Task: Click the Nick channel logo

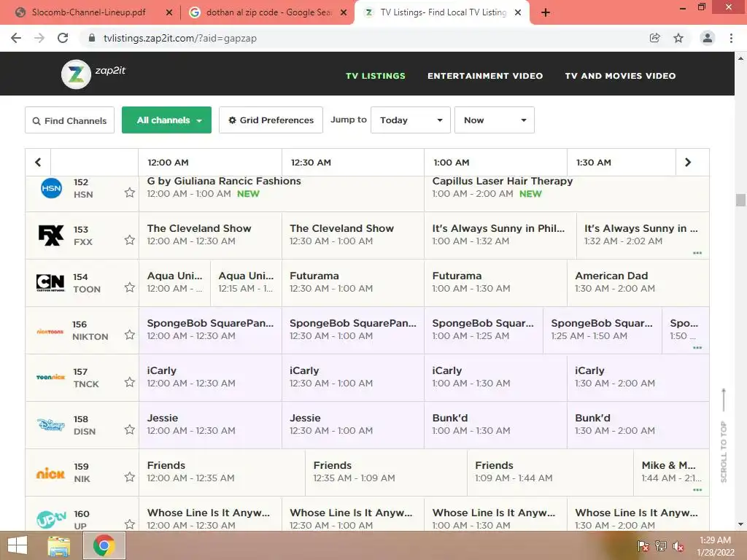Action: pos(50,473)
